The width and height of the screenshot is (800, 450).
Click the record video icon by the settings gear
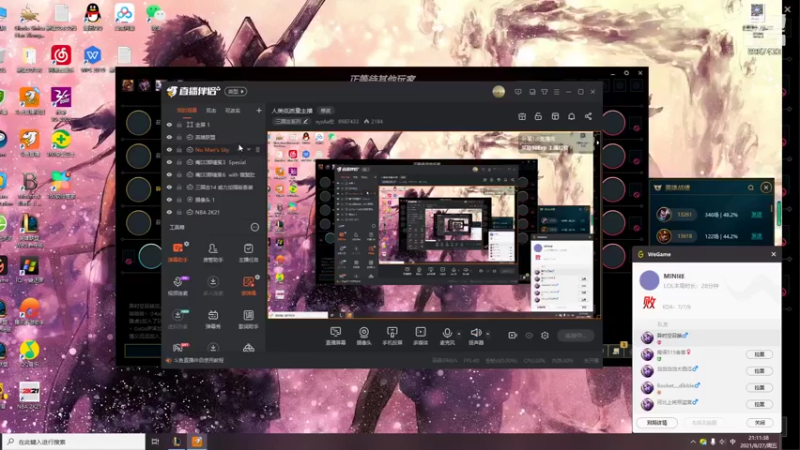point(513,335)
